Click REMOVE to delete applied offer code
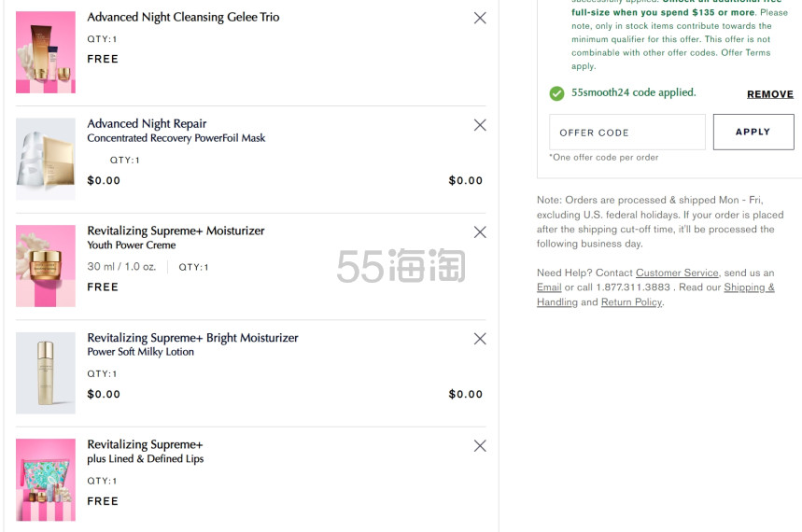Viewport: 802px width, 532px height. (x=769, y=94)
